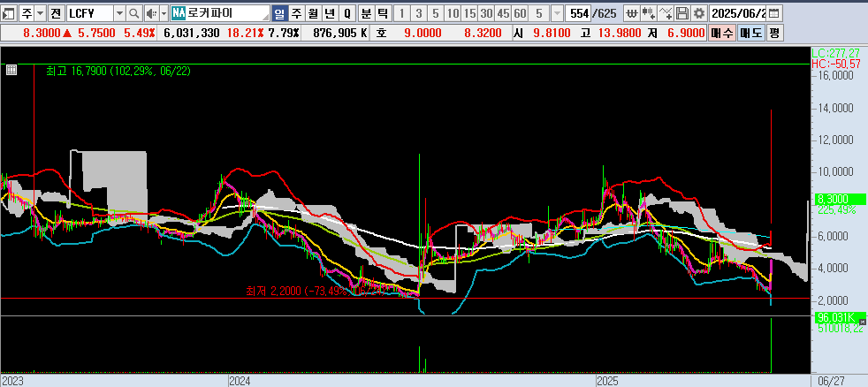The image size is (868, 387).
Task: Click the 2023 timeline label
Action: [x=11, y=382]
